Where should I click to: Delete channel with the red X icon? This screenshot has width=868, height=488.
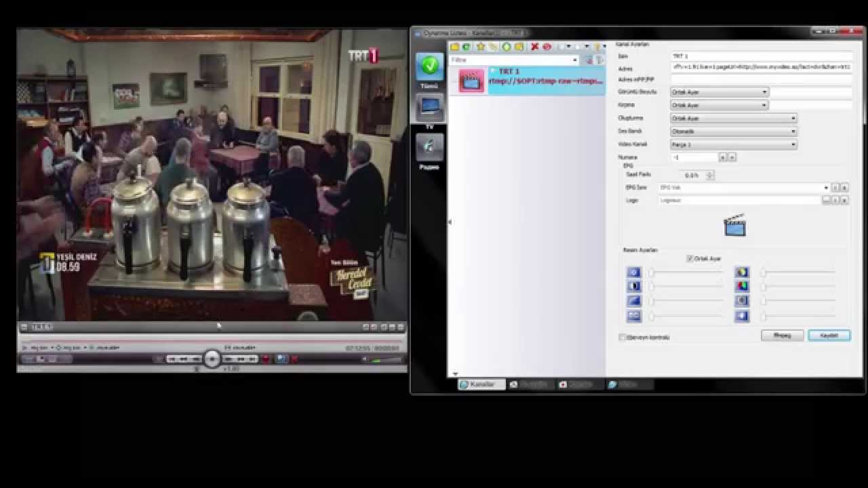pyautogui.click(x=534, y=47)
